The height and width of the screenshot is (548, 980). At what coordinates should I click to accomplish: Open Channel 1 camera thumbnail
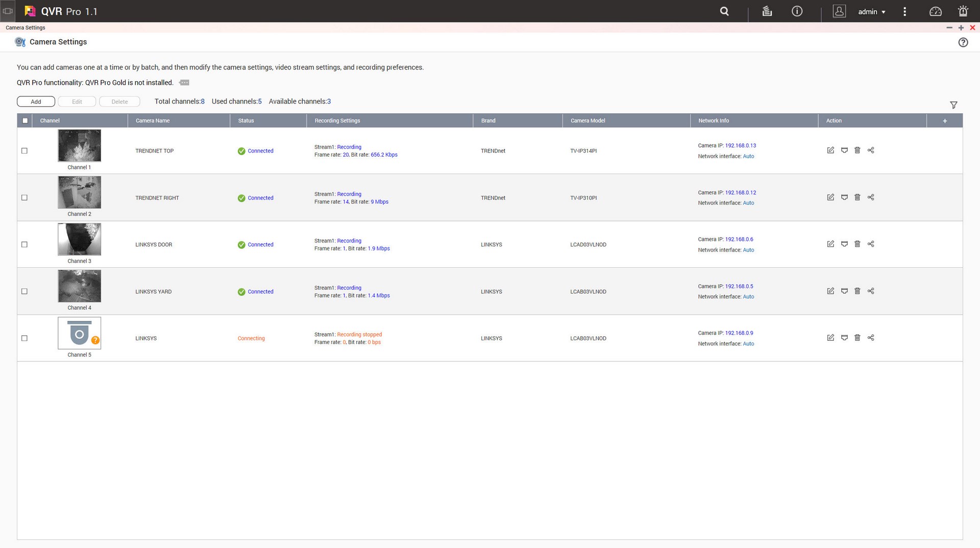[x=79, y=145]
